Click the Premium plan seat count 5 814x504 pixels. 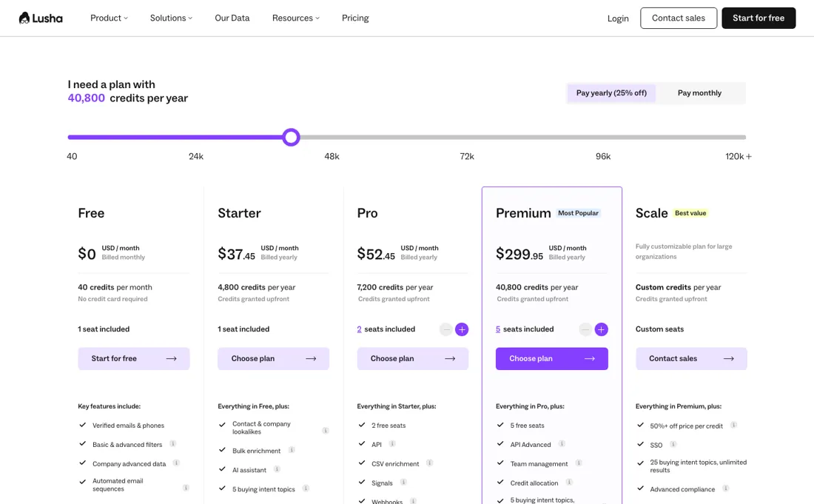point(498,329)
